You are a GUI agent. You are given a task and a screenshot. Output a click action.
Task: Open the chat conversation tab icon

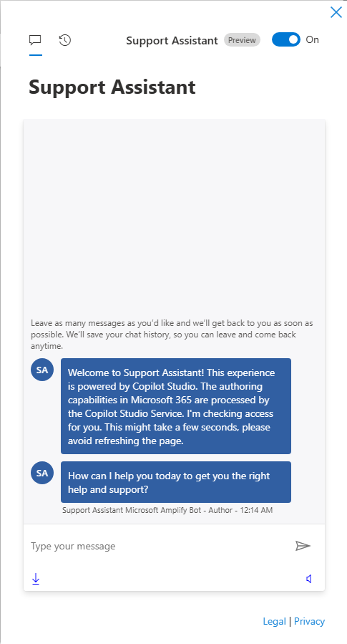point(35,40)
